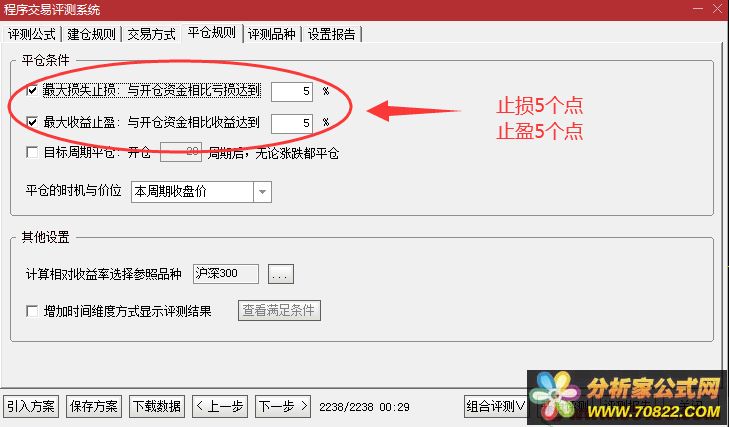
Task: Switch to the 评测公式 tab
Action: [x=31, y=34]
